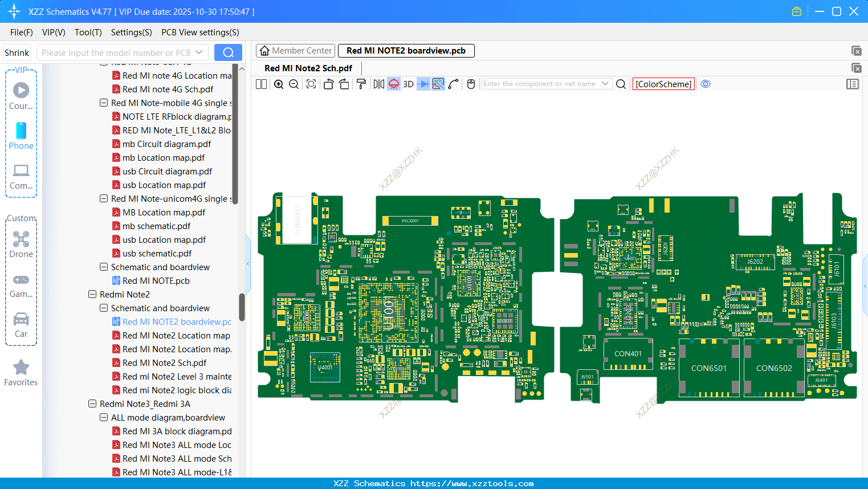Image resolution: width=868 pixels, height=489 pixels.
Task: Click the mouse settings icon
Action: click(471, 84)
